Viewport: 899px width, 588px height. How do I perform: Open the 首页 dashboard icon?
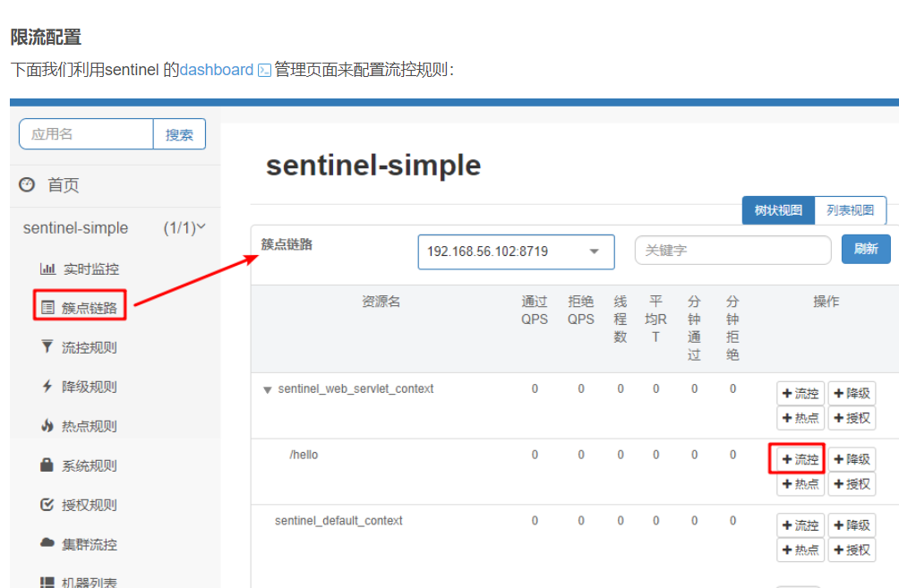tap(27, 184)
